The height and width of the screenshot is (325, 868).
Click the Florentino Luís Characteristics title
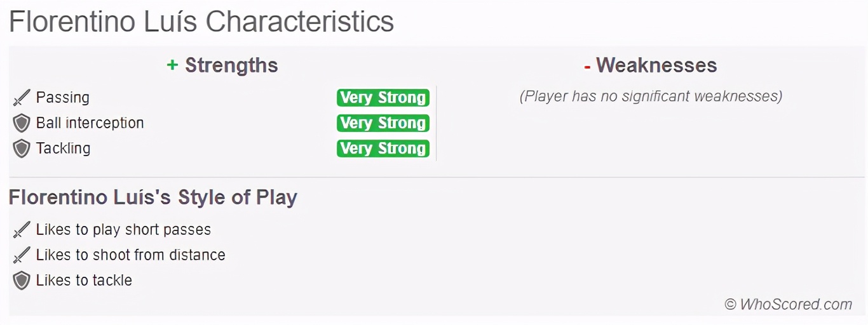click(201, 22)
